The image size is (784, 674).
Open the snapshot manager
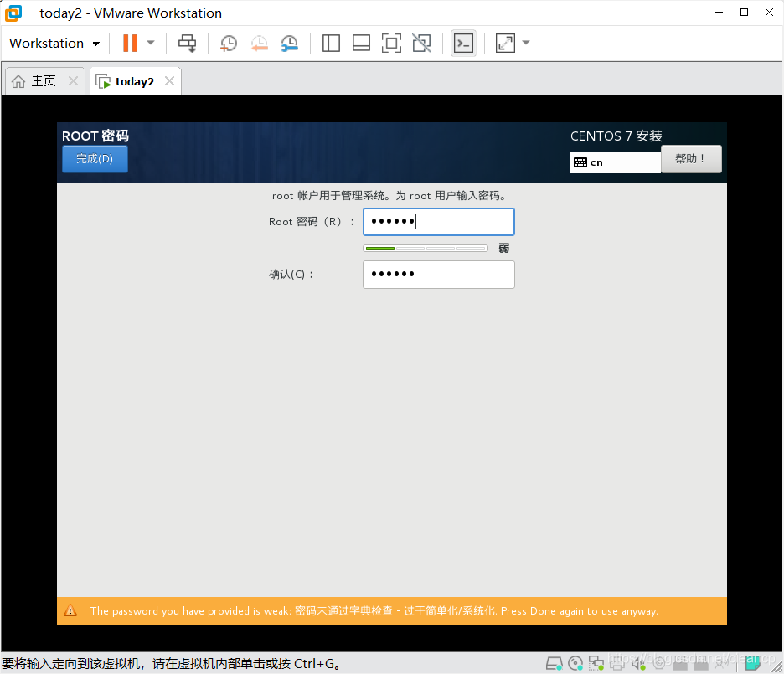(290, 43)
